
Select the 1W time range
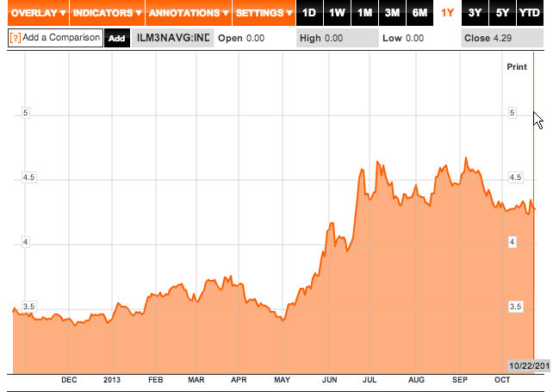337,13
